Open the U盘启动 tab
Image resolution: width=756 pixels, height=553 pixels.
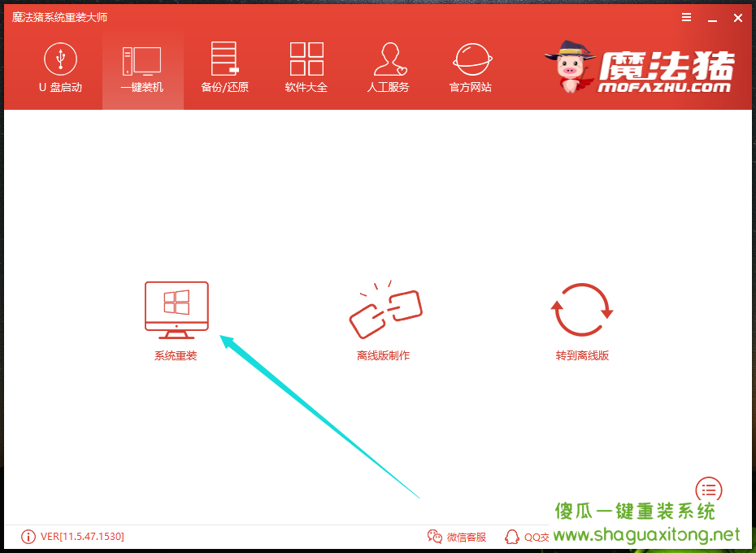(60, 67)
